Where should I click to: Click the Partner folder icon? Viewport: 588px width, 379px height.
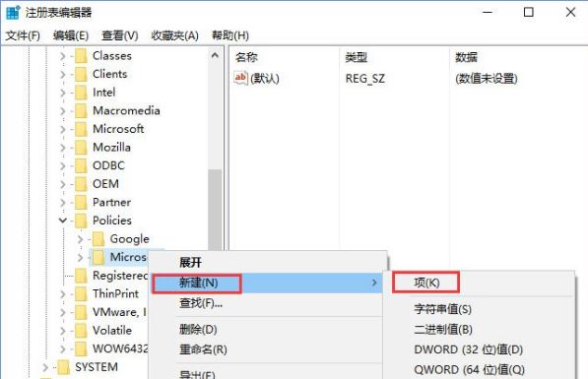tap(81, 203)
